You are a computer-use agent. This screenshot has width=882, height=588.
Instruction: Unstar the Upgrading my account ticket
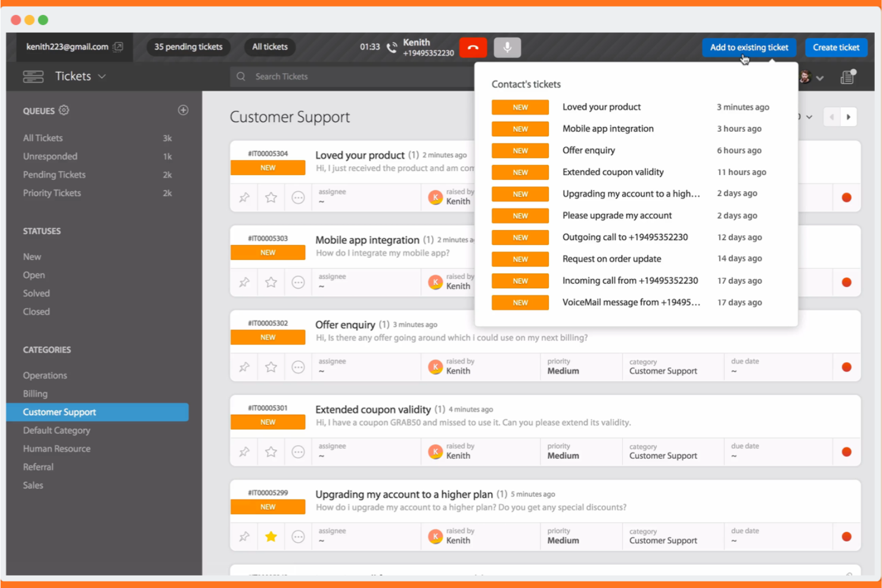[271, 536]
